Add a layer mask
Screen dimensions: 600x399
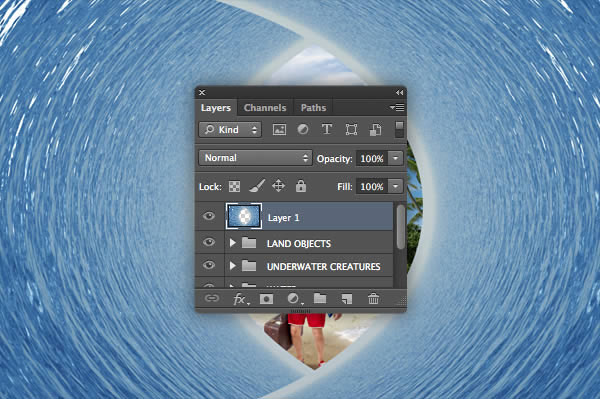pyautogui.click(x=266, y=299)
